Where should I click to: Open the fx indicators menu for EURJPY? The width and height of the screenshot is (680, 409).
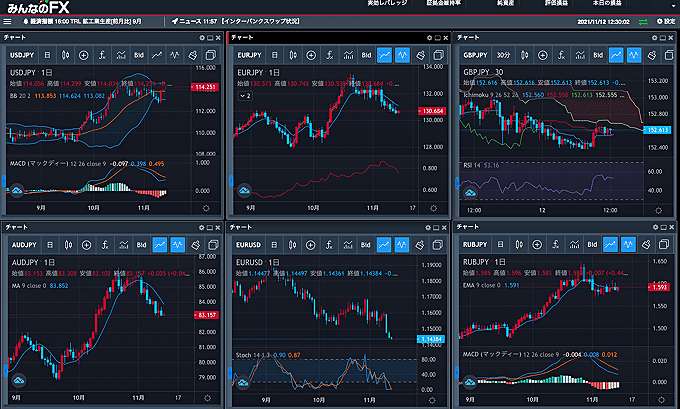click(329, 55)
